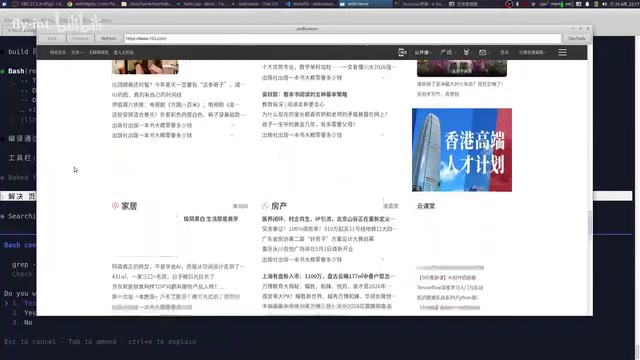Click the Refresh button
The height and width of the screenshot is (360, 640).
pyautogui.click(x=109, y=38)
